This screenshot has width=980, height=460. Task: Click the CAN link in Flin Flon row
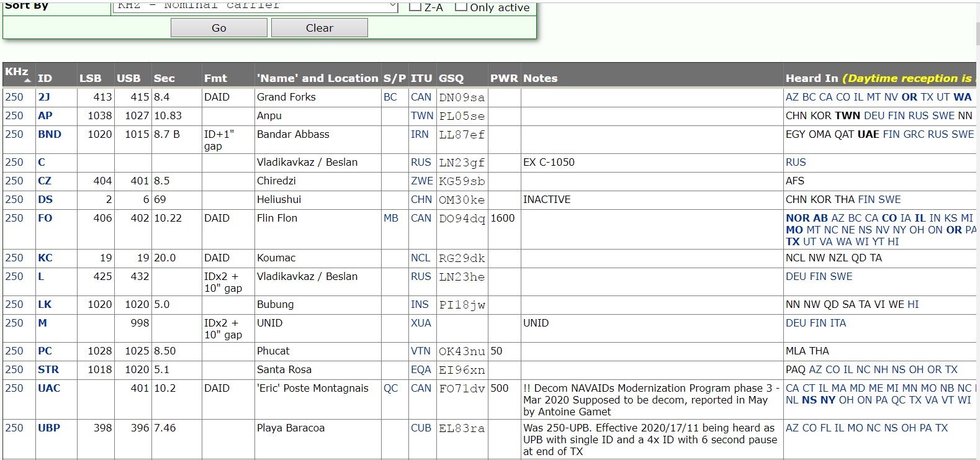tap(421, 218)
